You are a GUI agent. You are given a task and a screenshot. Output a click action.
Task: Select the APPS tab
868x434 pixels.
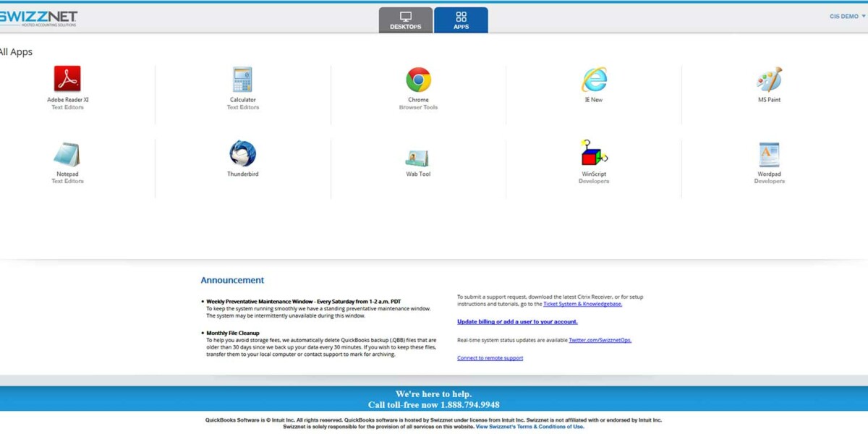click(461, 20)
